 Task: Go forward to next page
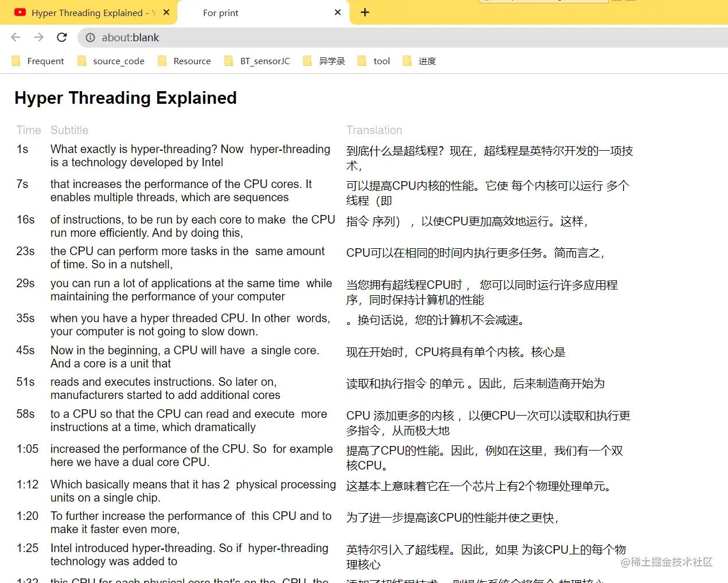[38, 37]
